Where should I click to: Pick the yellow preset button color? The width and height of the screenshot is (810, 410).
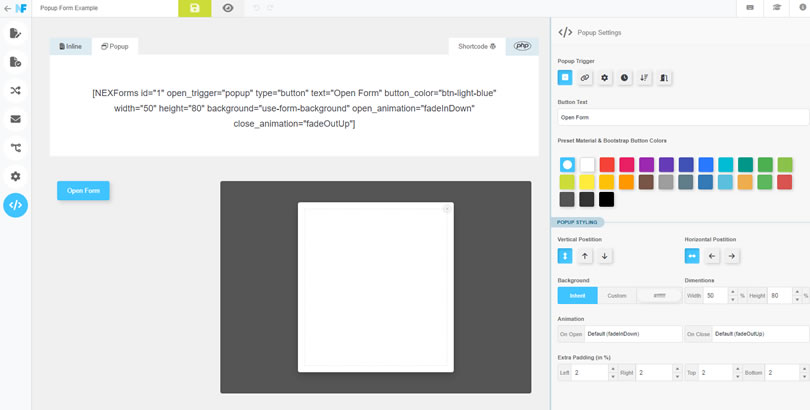tap(587, 182)
